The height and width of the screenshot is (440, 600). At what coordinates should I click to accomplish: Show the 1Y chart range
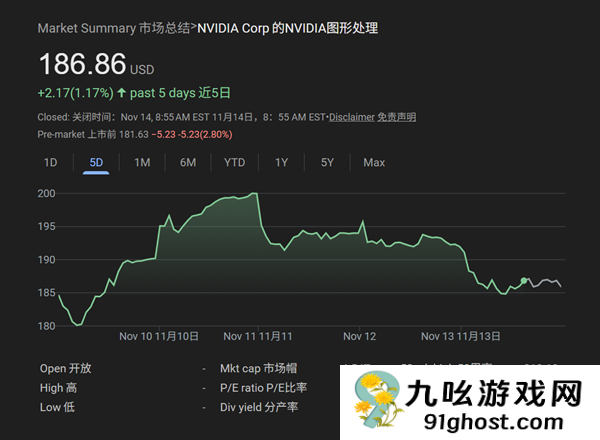[281, 163]
